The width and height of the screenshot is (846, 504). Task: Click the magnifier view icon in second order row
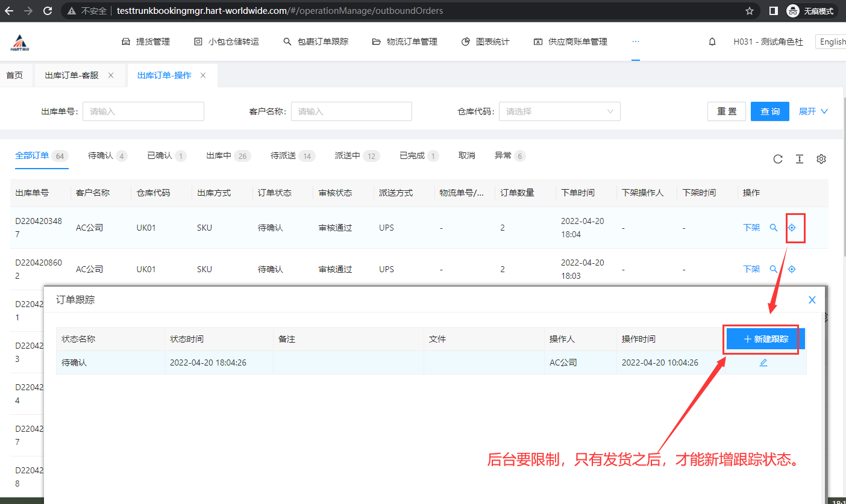[774, 269]
